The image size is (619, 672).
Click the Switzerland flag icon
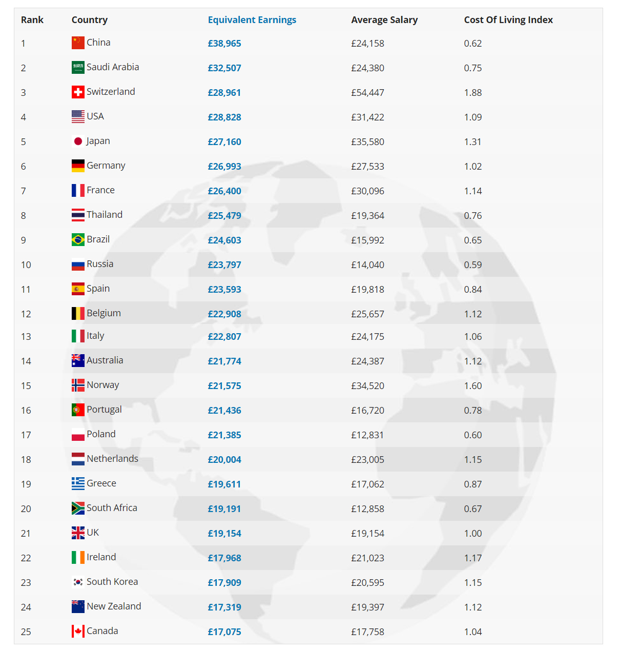click(78, 92)
